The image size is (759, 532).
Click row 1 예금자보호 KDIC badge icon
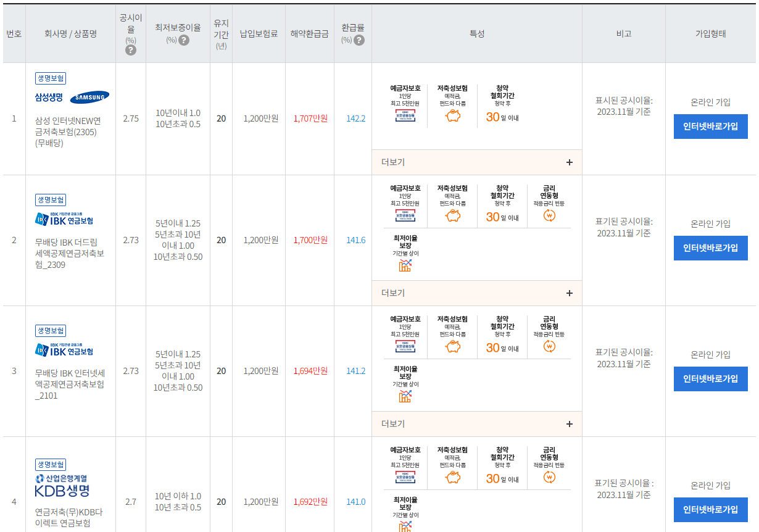click(x=405, y=115)
